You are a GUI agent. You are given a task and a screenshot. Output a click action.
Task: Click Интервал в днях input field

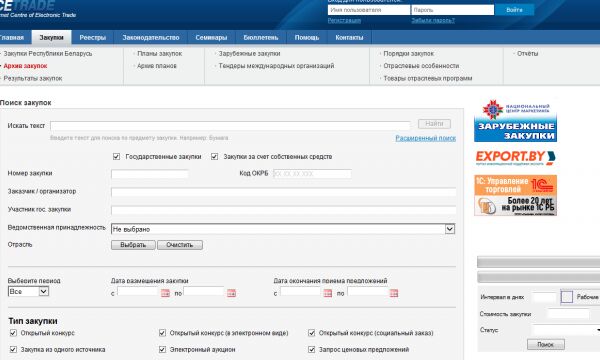pyautogui.click(x=544, y=297)
